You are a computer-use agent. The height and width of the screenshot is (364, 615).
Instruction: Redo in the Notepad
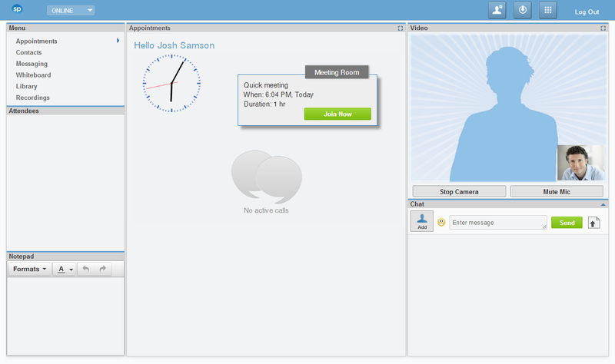pyautogui.click(x=103, y=269)
